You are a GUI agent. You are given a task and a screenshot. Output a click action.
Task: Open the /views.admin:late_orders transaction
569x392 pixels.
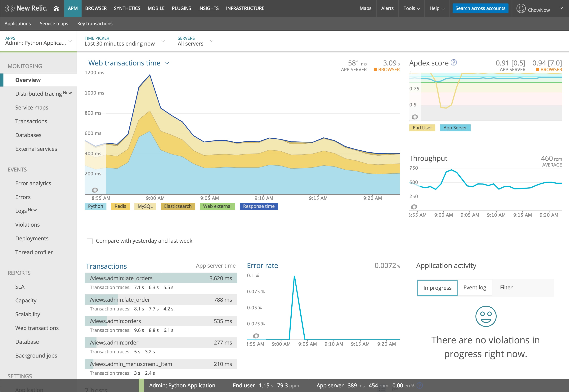click(121, 278)
